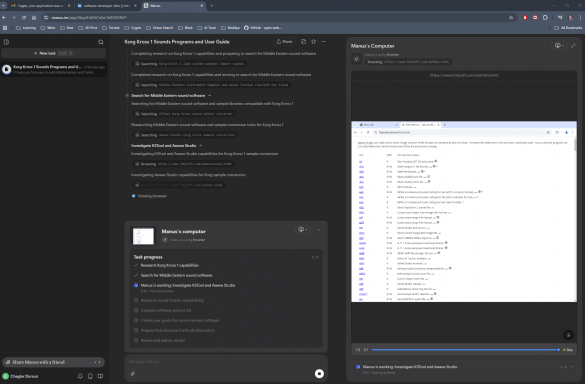Jump to next step in playback bar
The image size is (585, 384).
point(366,350)
